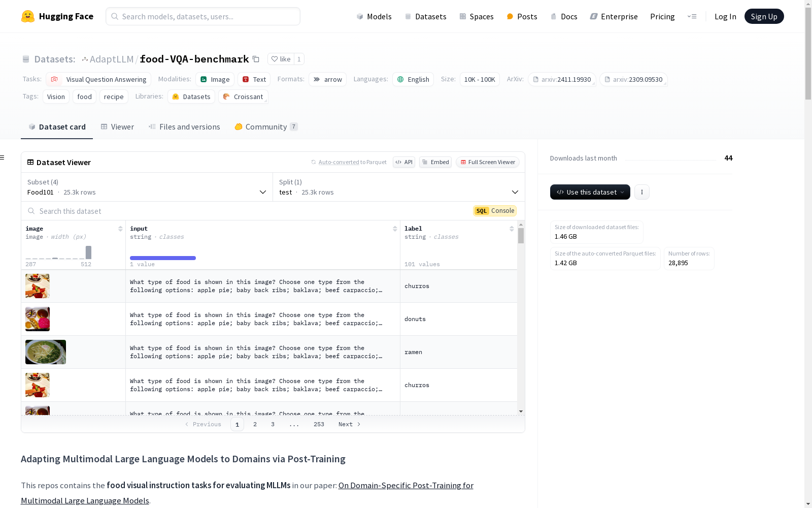Sort the image column
This screenshot has height=508, width=812.
click(x=120, y=229)
